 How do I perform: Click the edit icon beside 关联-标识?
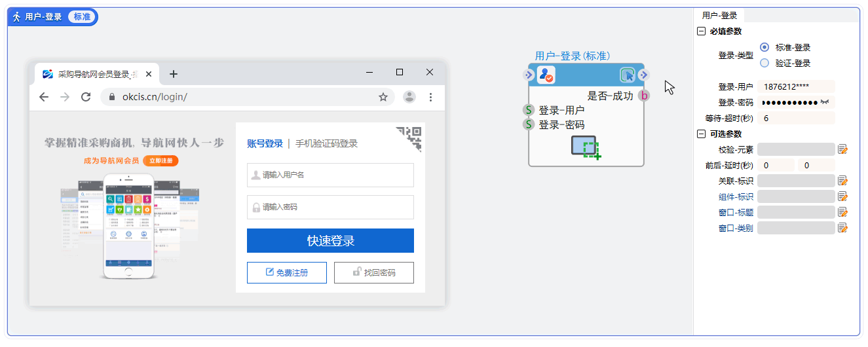pos(843,181)
